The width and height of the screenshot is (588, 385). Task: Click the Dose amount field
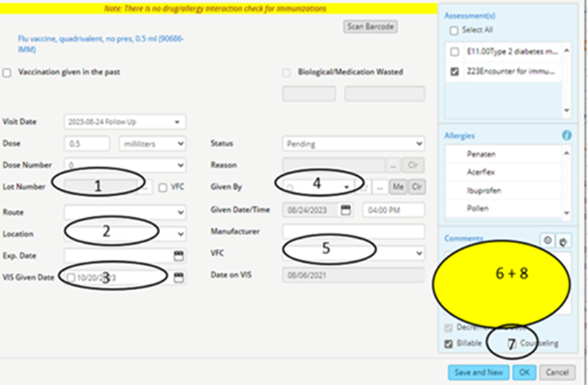(87, 143)
